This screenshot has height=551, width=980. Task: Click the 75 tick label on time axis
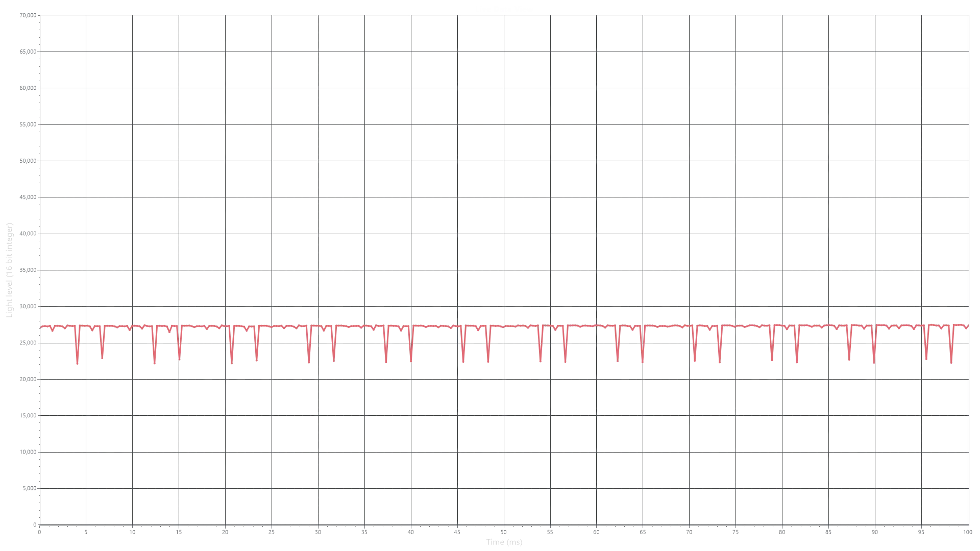coord(736,532)
